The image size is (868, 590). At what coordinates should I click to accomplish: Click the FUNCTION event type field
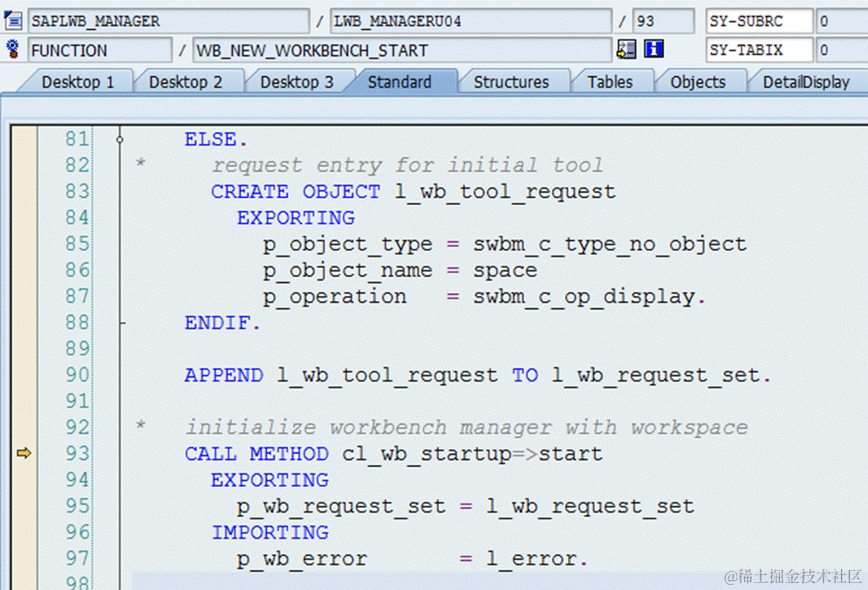(99, 51)
